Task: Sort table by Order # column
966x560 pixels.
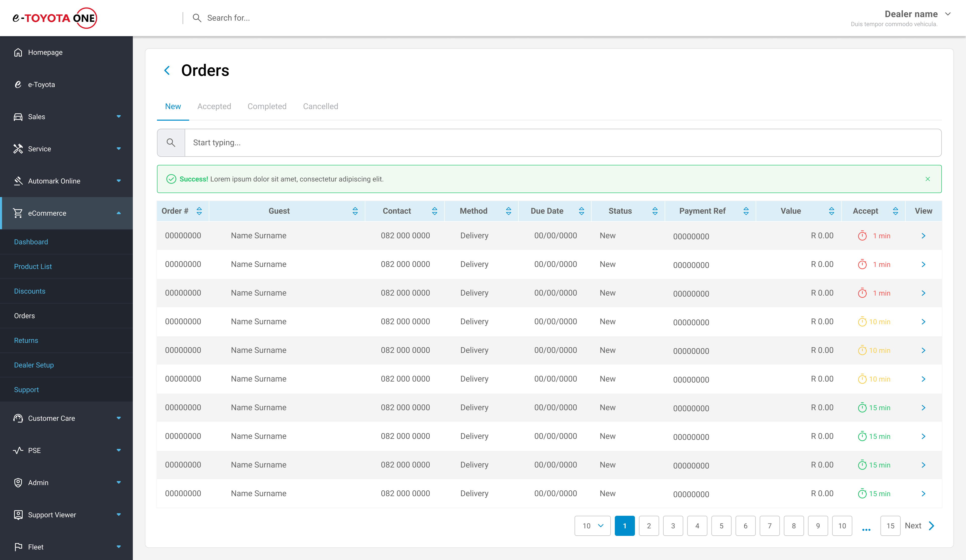Action: click(199, 211)
